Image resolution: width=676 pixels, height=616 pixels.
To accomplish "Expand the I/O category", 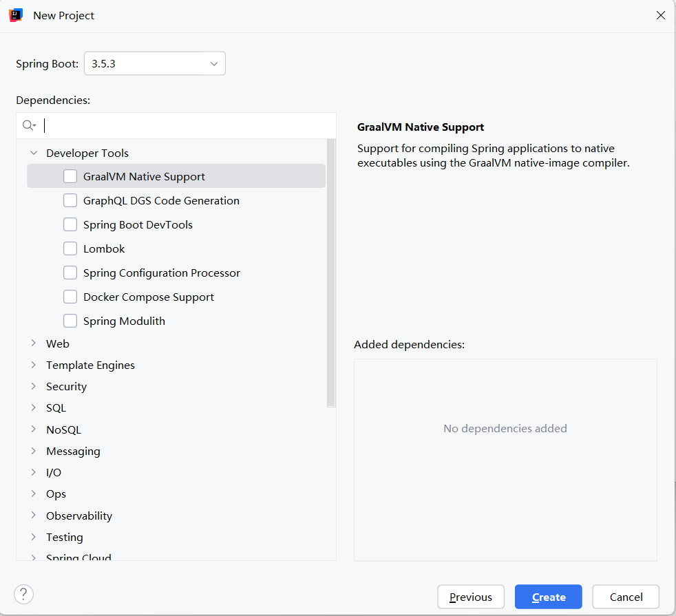I will pos(34,472).
